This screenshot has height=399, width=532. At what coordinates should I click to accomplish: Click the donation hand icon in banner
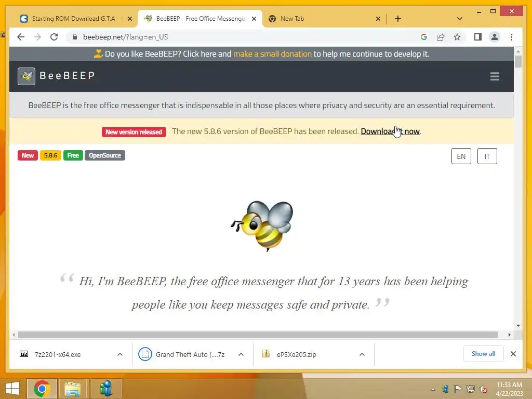[x=98, y=54]
